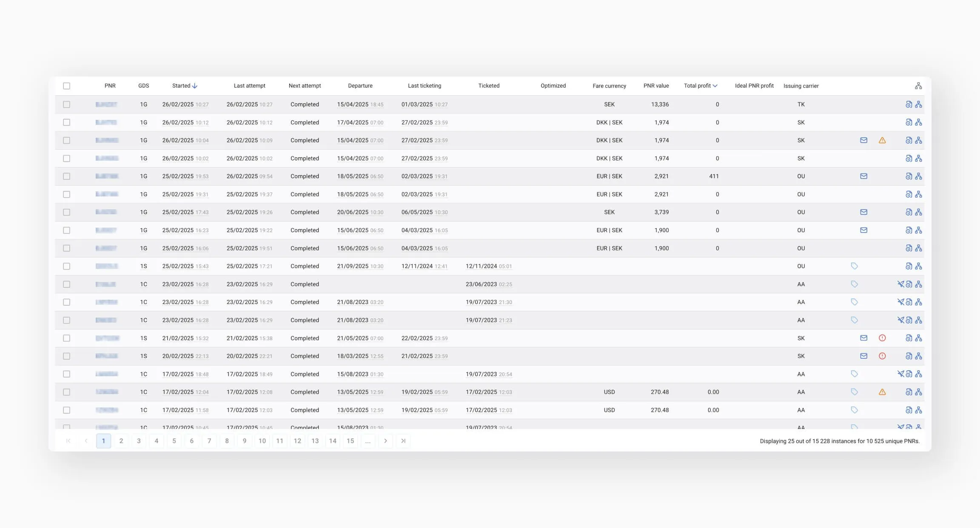Toggle the Started column sort arrow
The height and width of the screenshot is (528, 980).
[x=195, y=85]
